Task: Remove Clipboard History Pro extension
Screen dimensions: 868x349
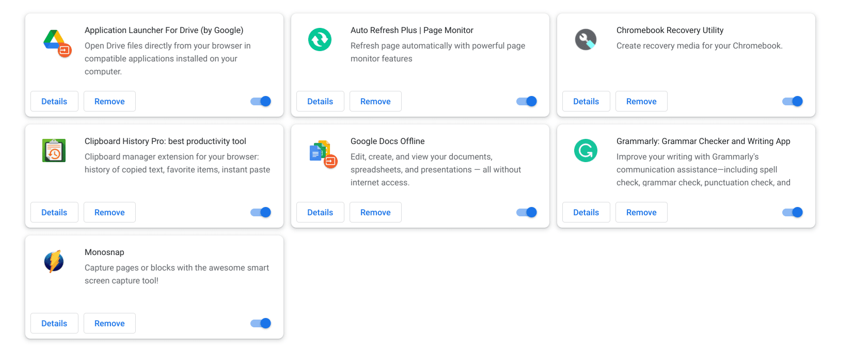Action: click(x=109, y=212)
